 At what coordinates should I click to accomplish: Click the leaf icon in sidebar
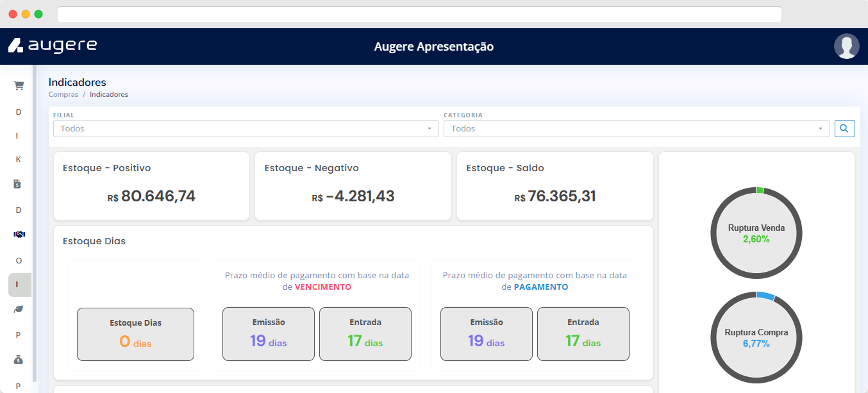point(19,309)
